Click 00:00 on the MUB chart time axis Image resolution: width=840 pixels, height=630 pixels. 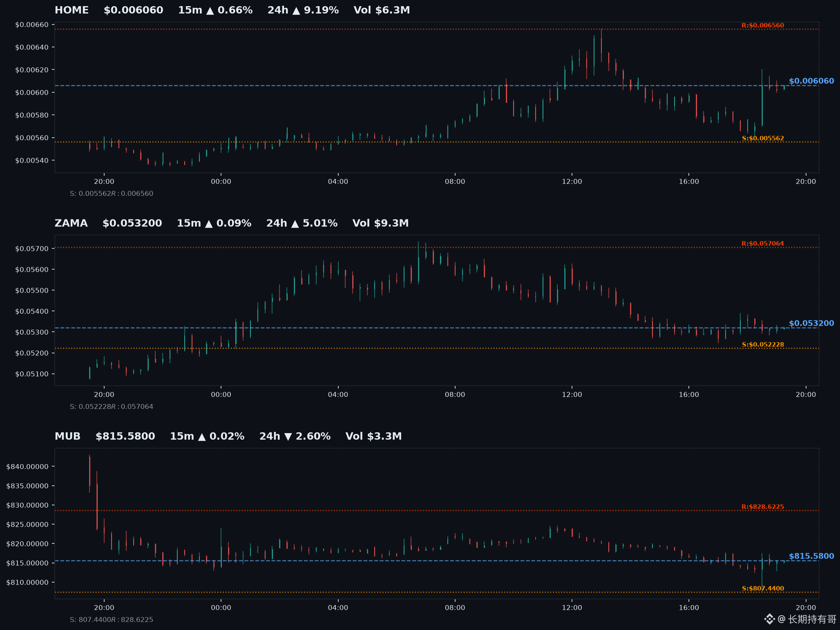coord(221,608)
